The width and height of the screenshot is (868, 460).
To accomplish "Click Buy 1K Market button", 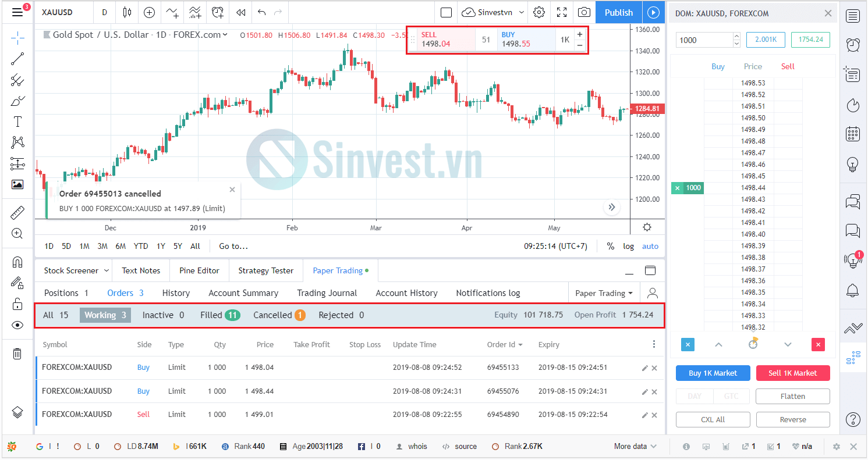I will click(713, 373).
